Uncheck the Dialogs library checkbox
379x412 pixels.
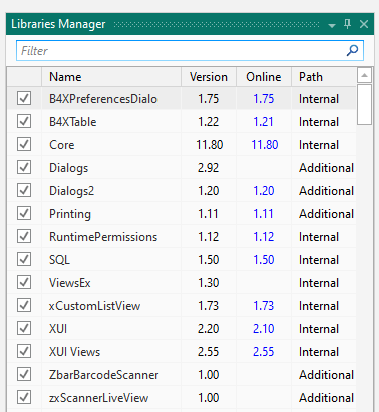click(24, 167)
